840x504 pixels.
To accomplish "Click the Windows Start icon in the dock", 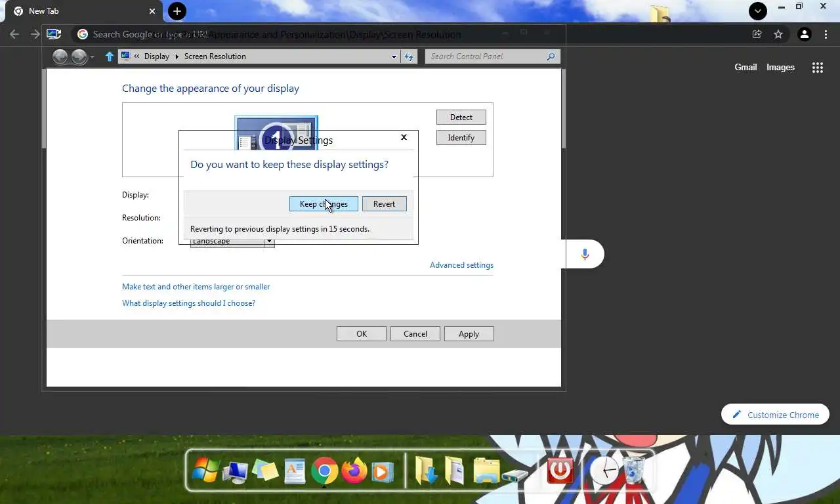I will click(x=205, y=471).
